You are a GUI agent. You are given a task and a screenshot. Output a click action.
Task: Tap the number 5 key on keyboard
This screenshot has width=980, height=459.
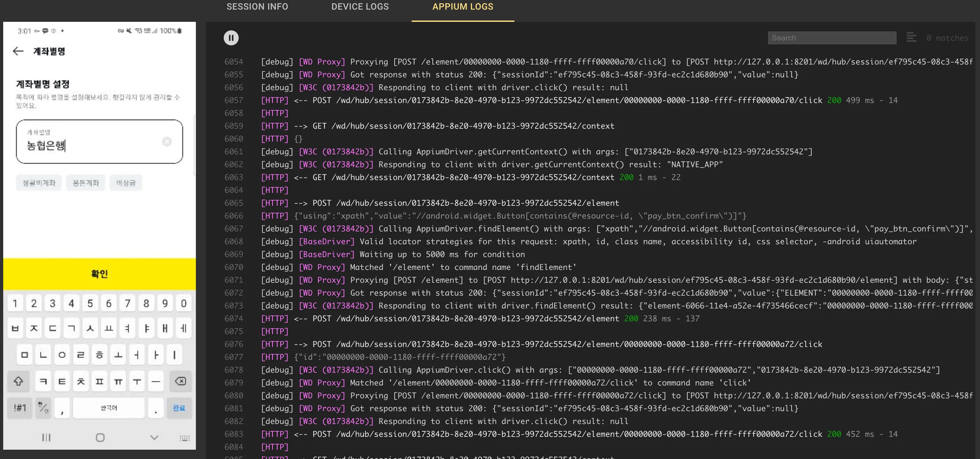point(90,303)
